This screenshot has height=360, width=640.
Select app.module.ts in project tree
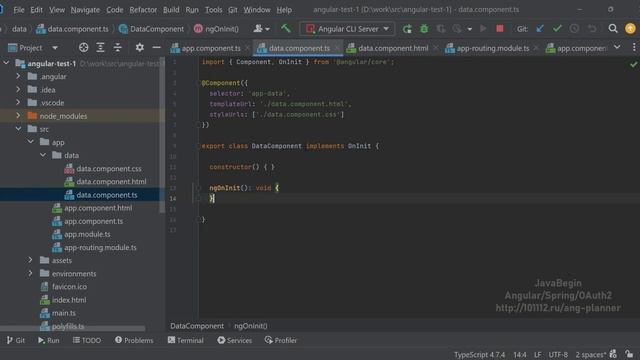pyautogui.click(x=81, y=234)
